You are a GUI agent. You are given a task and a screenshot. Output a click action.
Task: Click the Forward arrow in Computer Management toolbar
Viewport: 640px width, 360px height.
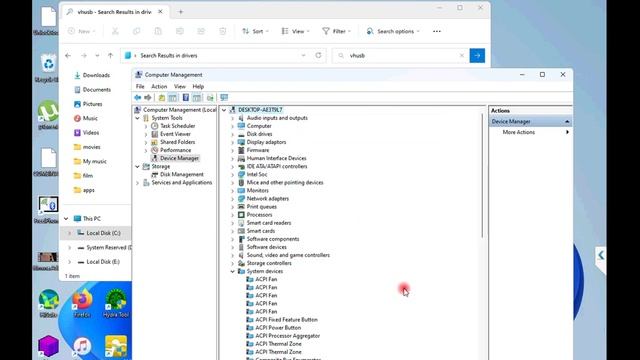pyautogui.click(x=148, y=98)
